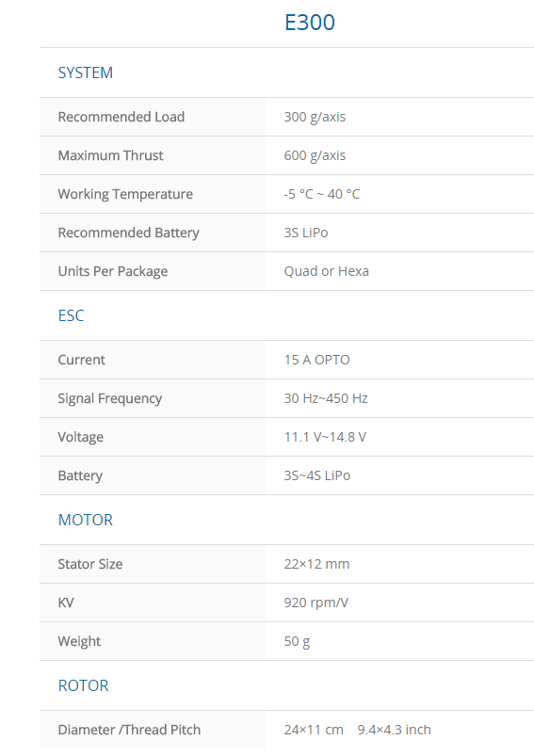The width and height of the screenshot is (534, 756).
Task: Click the Units Per Package label
Action: coord(113,271)
